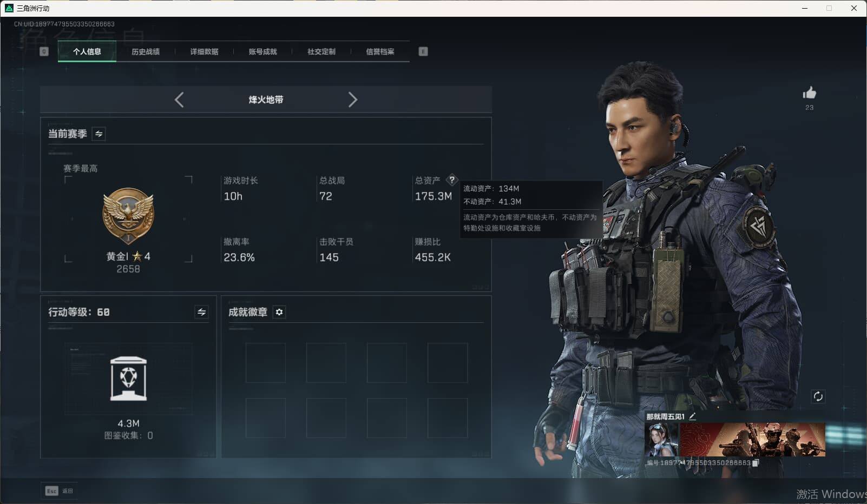This screenshot has height=504, width=867.
Task: Open the collection showcase icon
Action: pos(128,379)
